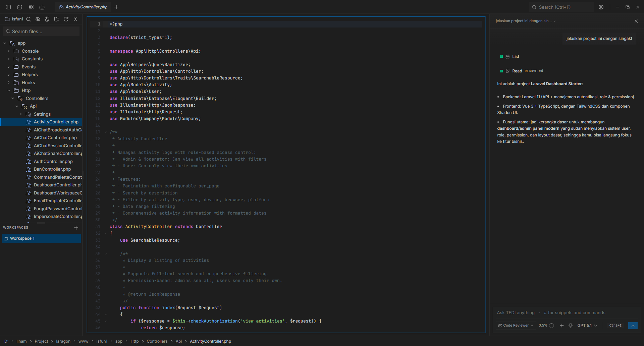This screenshot has height=346, width=644.
Task: Click the Search (Ctrl+F) field
Action: tap(561, 7)
